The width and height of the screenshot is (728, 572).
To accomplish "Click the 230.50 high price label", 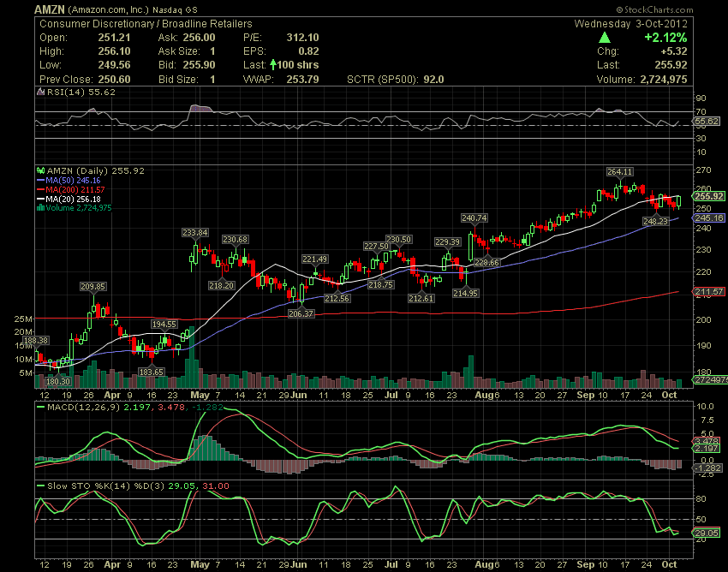I will click(399, 240).
